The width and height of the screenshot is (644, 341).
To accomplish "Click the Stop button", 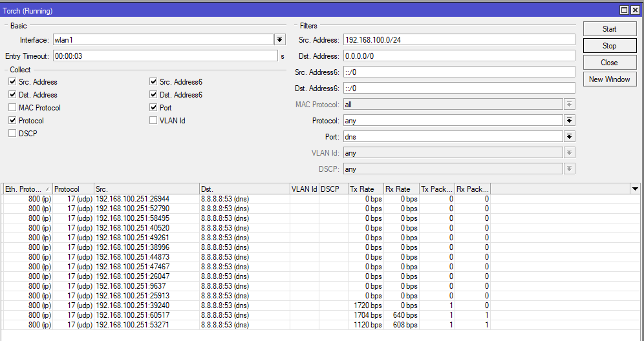I will point(610,46).
